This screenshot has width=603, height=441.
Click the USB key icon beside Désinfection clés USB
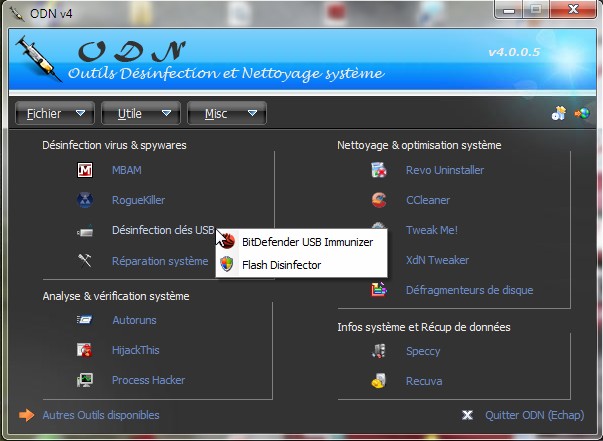(x=85, y=231)
